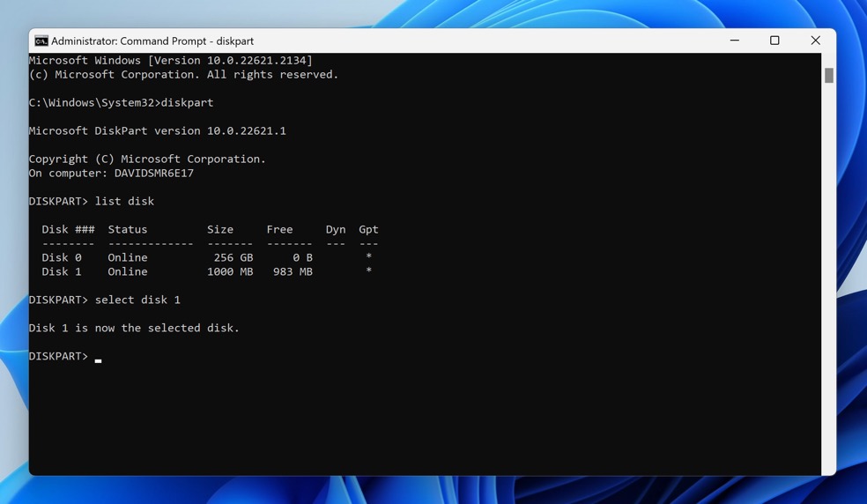Click the 'DISKPART> select disk 1' command line

pos(105,300)
